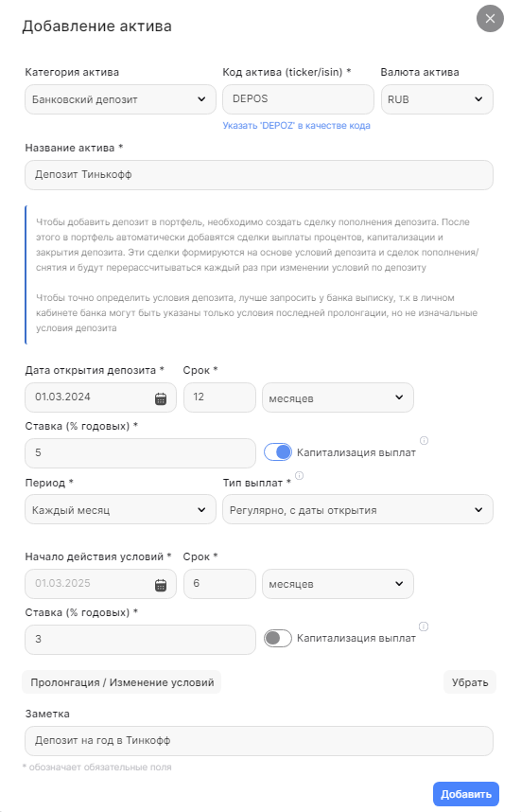Viewport: 521px width, 812px height.
Task: Enable Капитализация выплат for prolongation terms
Action: 278,638
